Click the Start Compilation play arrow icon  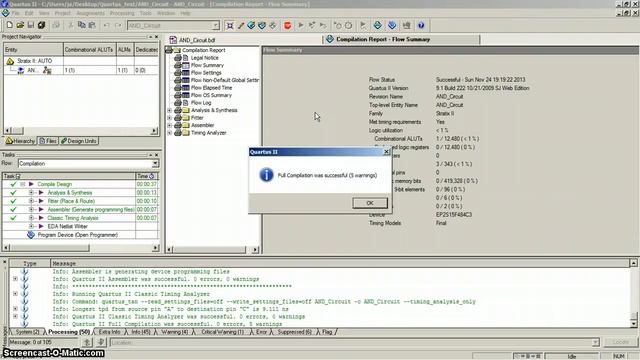(x=301, y=25)
